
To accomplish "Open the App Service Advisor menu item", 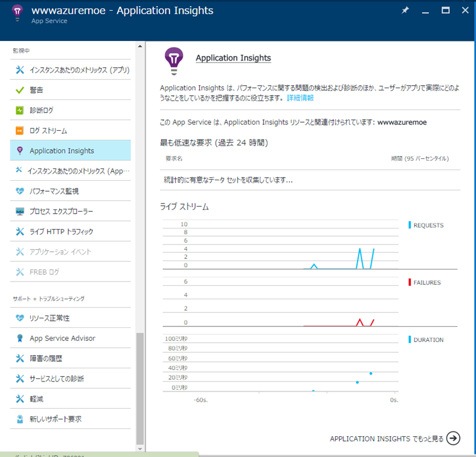I will (x=70, y=338).
